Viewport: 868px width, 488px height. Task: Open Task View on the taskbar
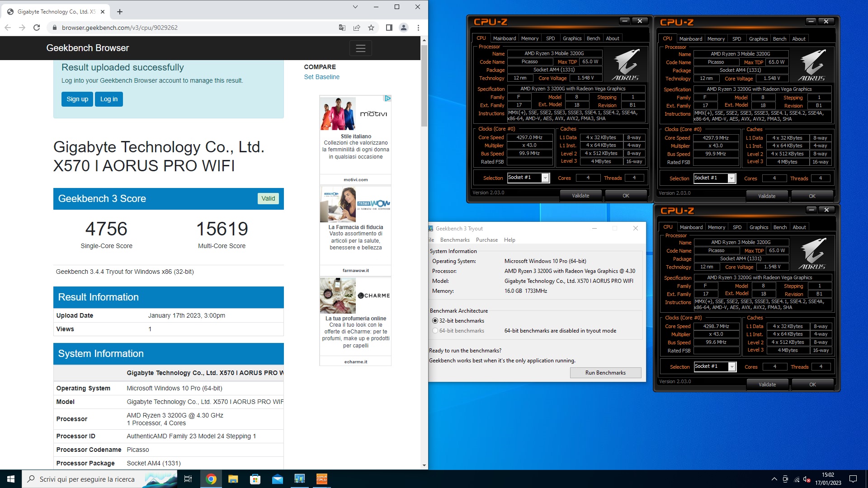pos(188,479)
